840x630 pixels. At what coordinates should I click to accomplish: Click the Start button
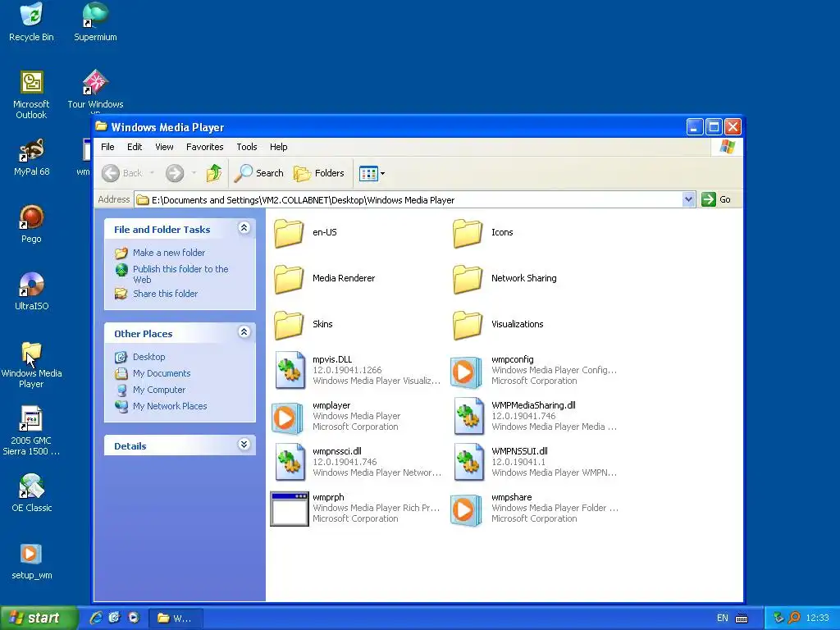tap(39, 618)
